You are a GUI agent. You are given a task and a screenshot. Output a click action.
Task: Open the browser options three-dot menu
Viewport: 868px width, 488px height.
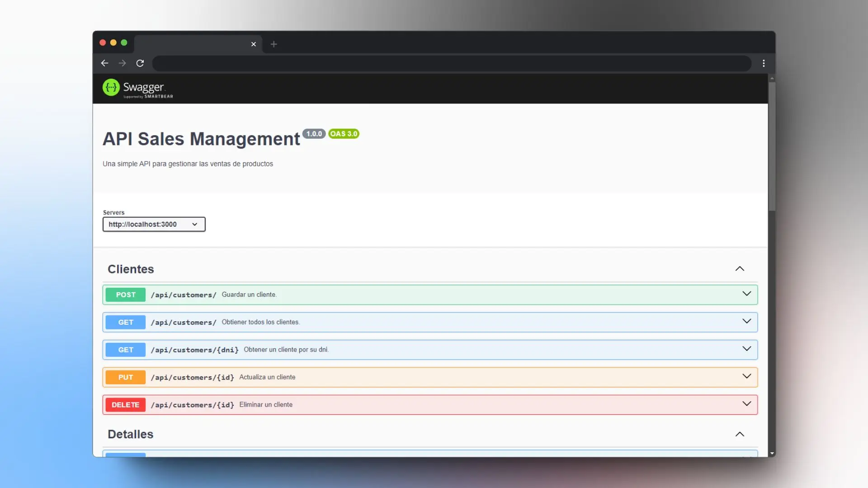[x=764, y=63]
